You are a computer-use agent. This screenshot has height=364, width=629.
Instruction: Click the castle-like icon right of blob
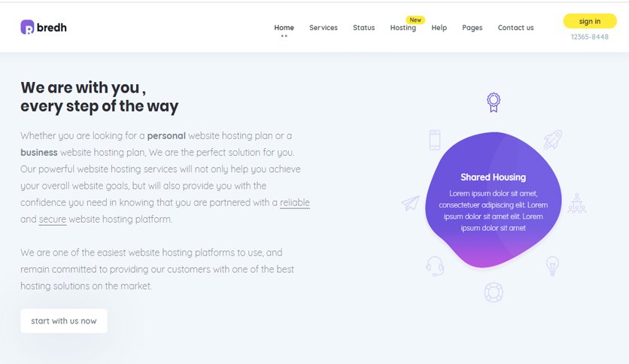point(577,203)
